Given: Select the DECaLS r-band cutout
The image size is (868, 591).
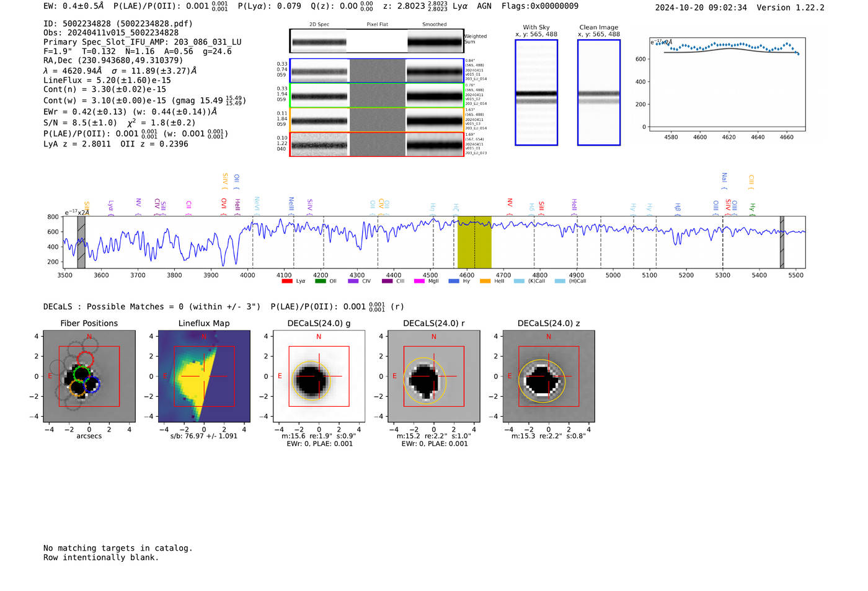Looking at the screenshot, I should click(433, 376).
